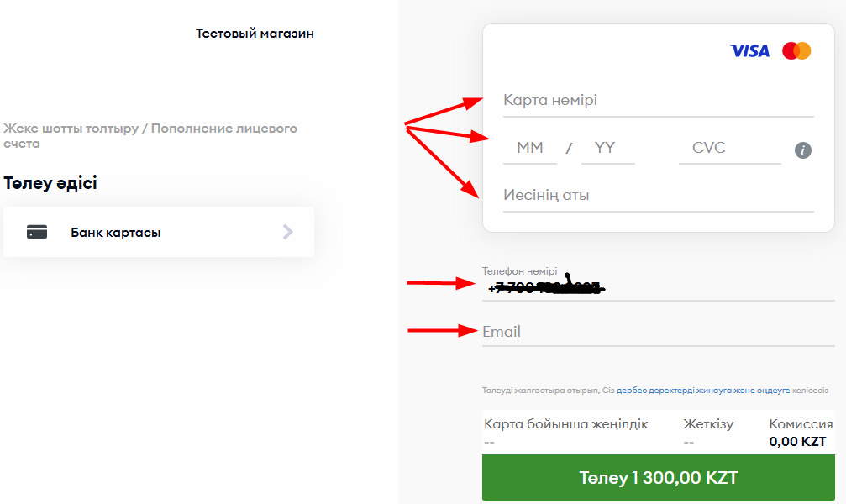Focus the Карта нөмірі field

[659, 101]
